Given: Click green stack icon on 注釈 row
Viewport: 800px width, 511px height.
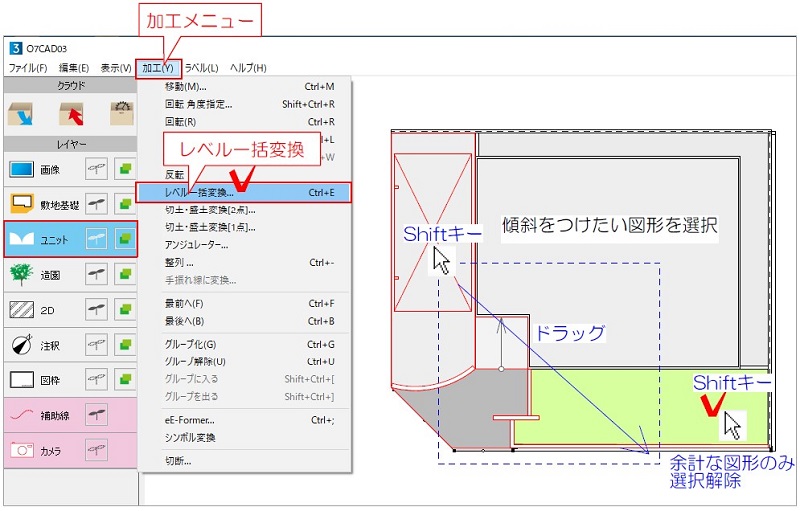Looking at the screenshot, I should [124, 345].
